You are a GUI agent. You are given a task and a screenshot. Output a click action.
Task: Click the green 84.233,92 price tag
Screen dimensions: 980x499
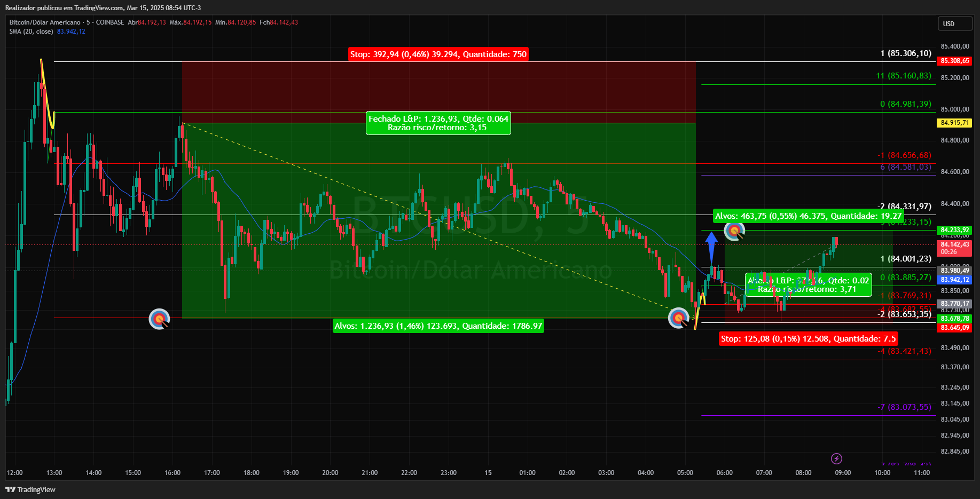point(955,230)
